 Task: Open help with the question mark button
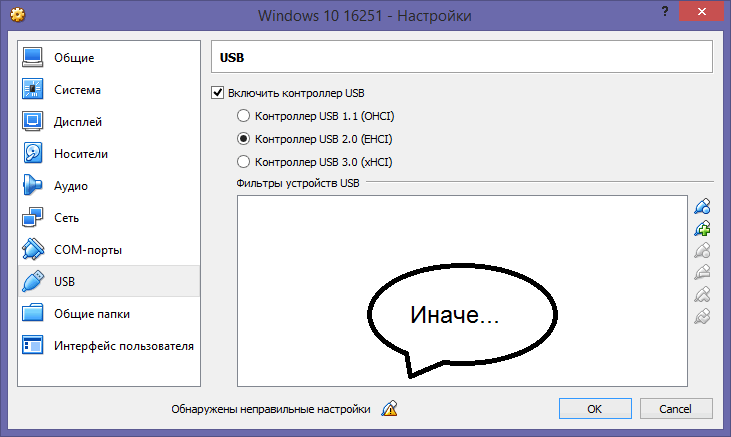tap(665, 12)
